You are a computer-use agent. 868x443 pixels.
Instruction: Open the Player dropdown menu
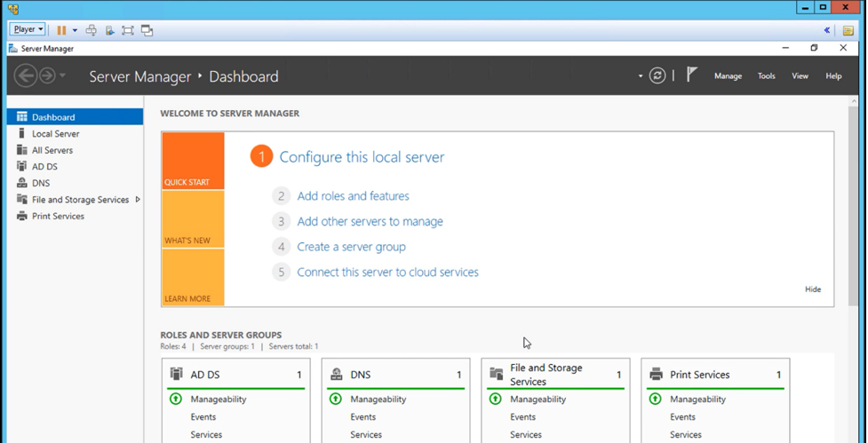click(28, 29)
